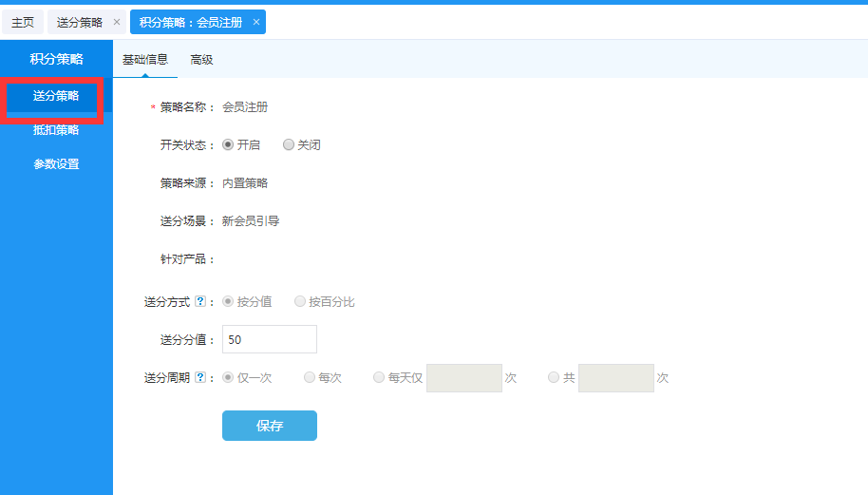Choose the 按分值 radio option
This screenshot has width=868, height=495.
pyautogui.click(x=228, y=302)
